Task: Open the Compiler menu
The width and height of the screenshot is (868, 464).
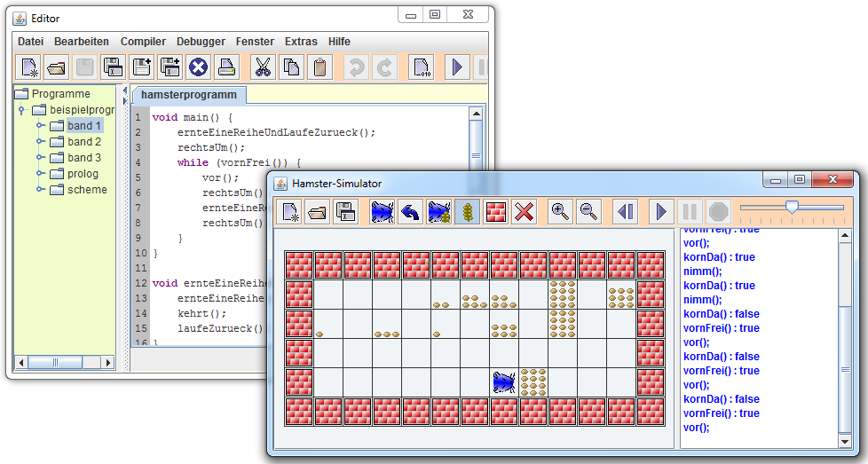Action: point(143,42)
